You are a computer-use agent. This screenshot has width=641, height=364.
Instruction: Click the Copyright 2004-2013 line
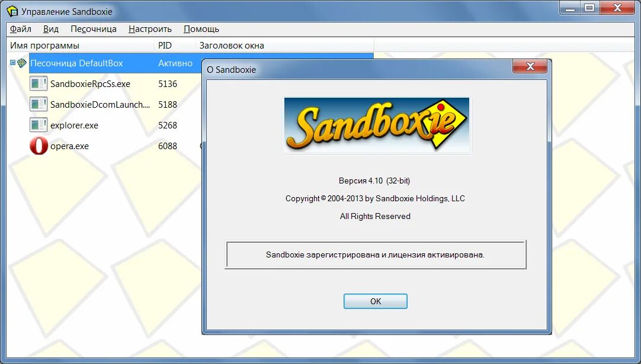[375, 198]
